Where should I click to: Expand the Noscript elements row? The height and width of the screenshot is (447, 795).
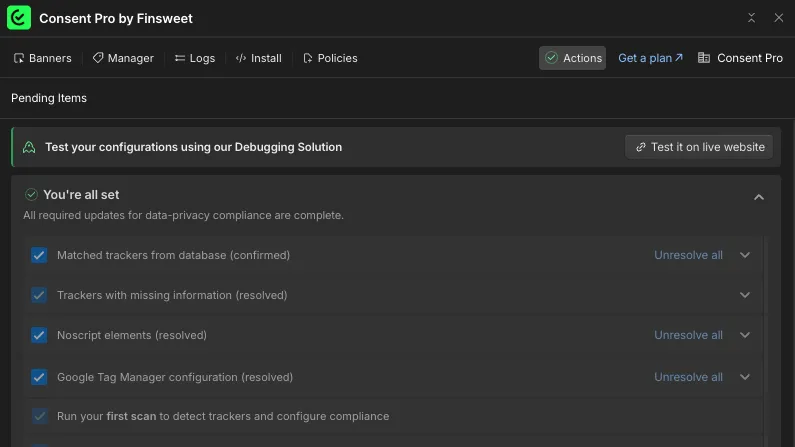pos(745,335)
